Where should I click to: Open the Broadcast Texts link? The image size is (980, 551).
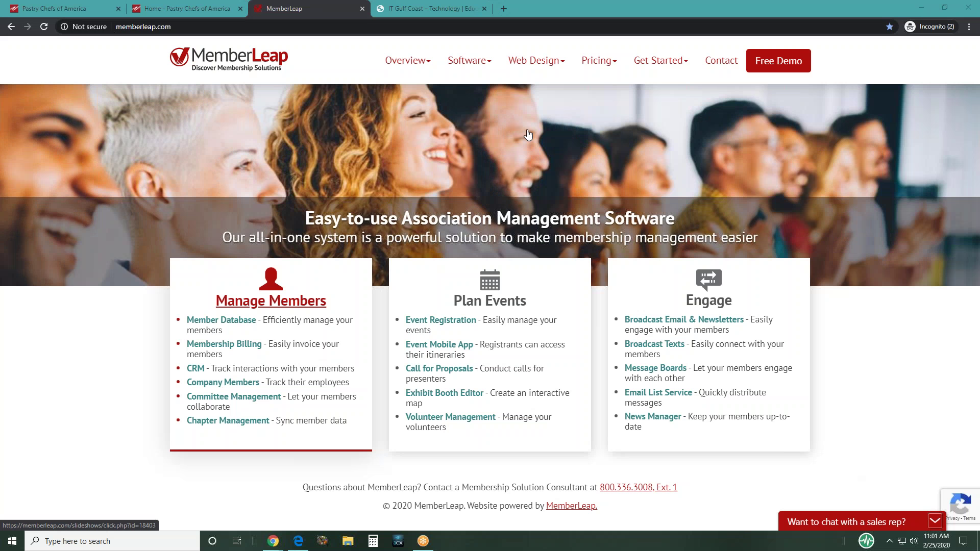pos(654,344)
